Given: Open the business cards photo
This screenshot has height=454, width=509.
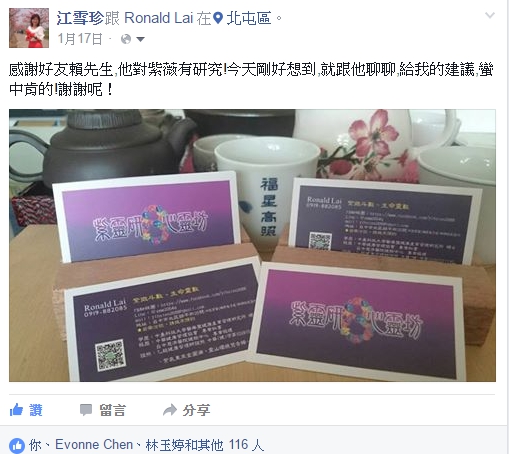Looking at the screenshot, I should (x=252, y=245).
